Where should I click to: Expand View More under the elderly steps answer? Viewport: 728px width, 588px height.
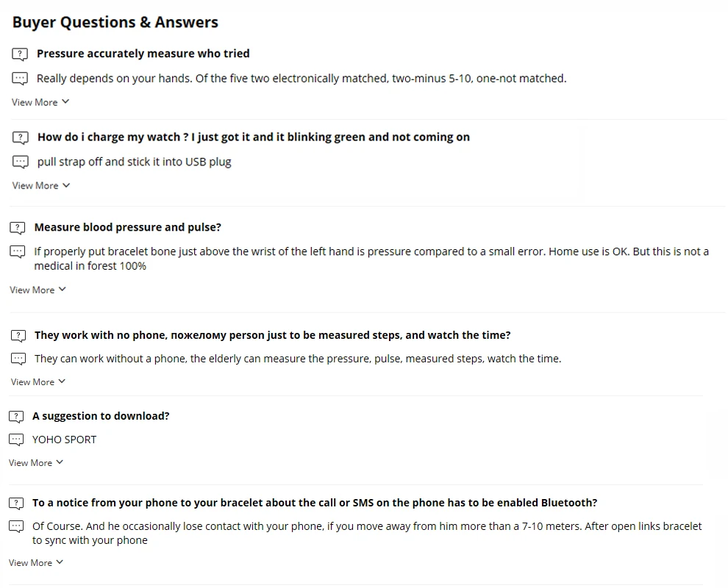tap(38, 382)
